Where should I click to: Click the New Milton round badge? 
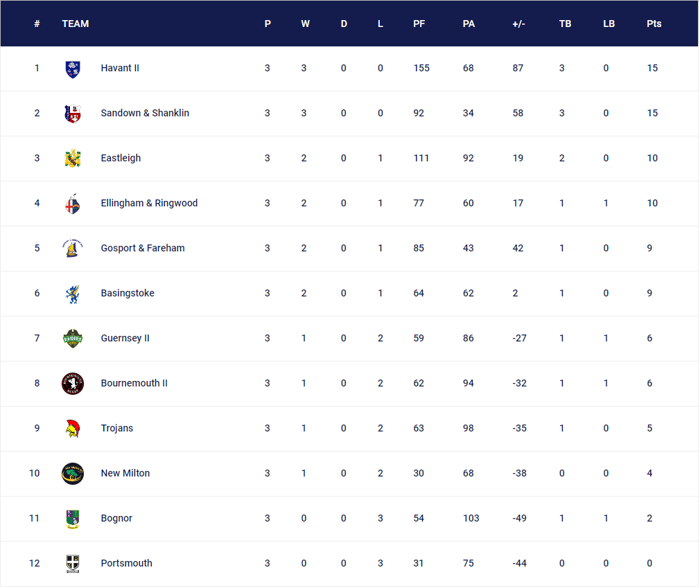tap(72, 474)
